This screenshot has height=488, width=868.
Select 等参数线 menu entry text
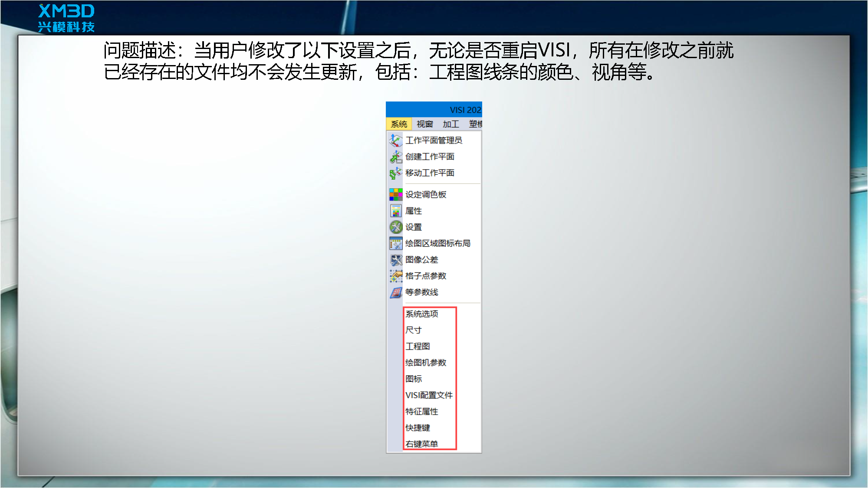[x=422, y=292]
